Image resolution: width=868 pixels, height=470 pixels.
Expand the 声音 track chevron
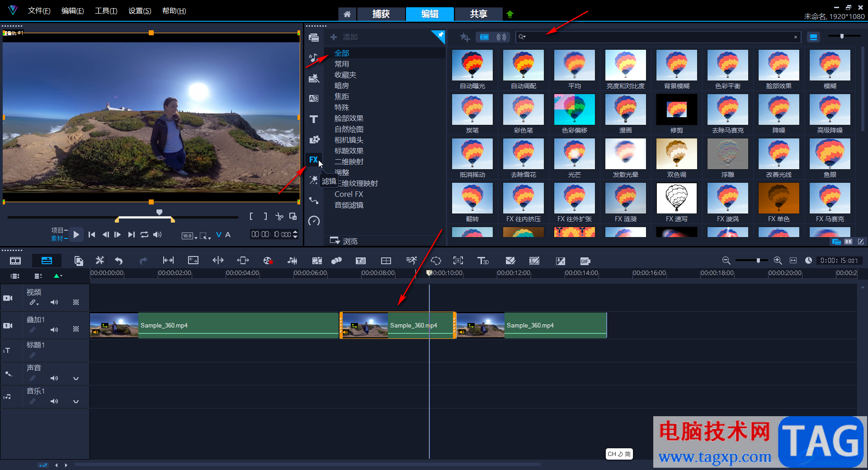76,378
